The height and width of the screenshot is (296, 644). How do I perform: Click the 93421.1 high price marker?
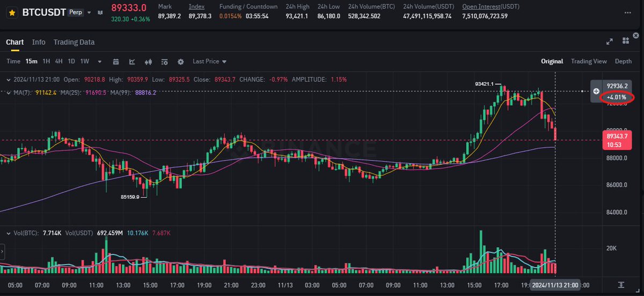[x=485, y=84]
